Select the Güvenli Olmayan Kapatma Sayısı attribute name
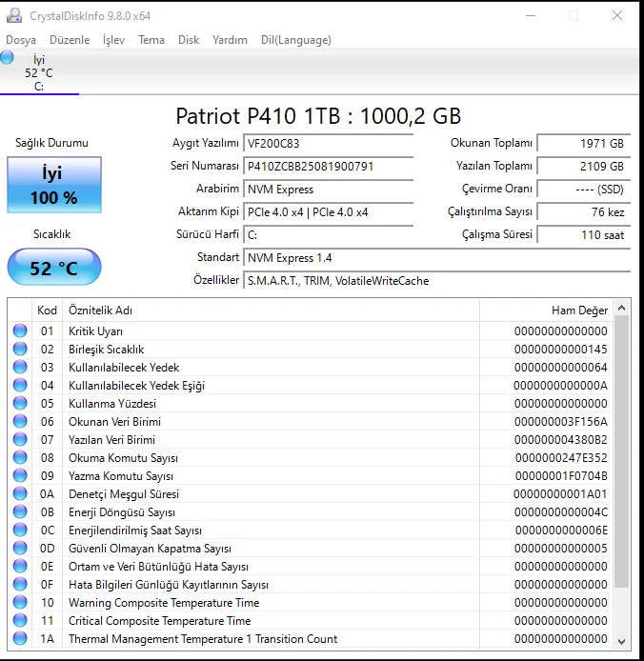The width and height of the screenshot is (644, 661). 150,549
